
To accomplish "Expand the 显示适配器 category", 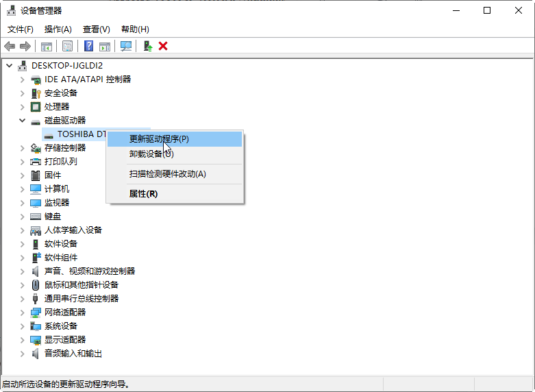I will tap(22, 340).
